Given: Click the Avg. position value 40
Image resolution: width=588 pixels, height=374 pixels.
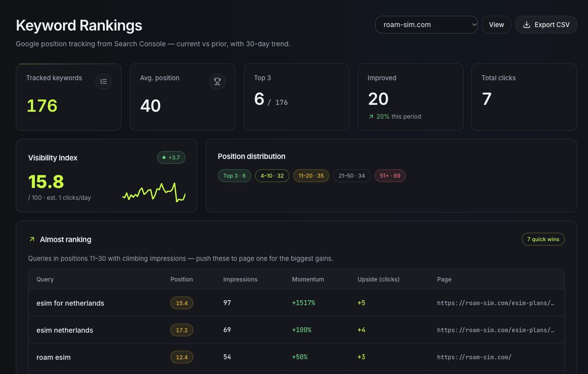Looking at the screenshot, I should 150,106.
